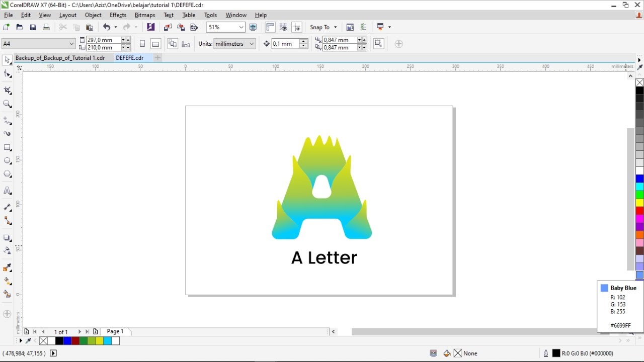Click the vertical scrollbar thumb
644x362 pixels.
(x=630, y=199)
